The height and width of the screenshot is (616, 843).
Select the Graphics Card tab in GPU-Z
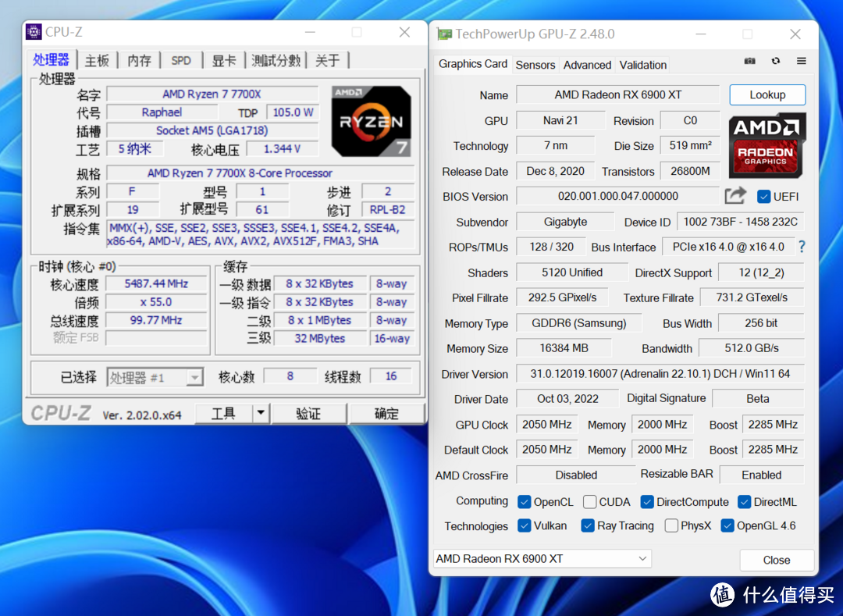point(472,64)
